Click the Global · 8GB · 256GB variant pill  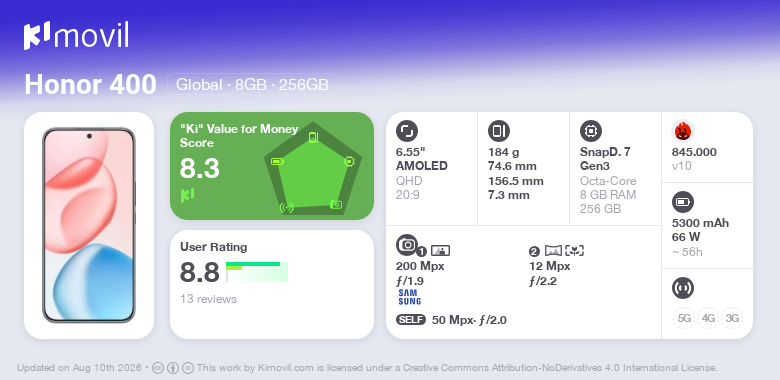coord(252,85)
